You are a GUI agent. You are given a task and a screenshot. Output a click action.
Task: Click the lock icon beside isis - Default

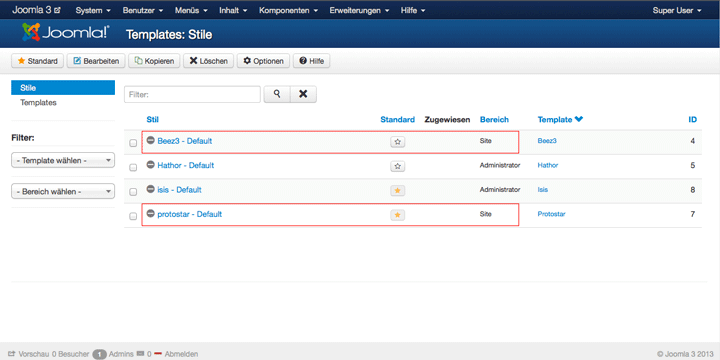[150, 189]
